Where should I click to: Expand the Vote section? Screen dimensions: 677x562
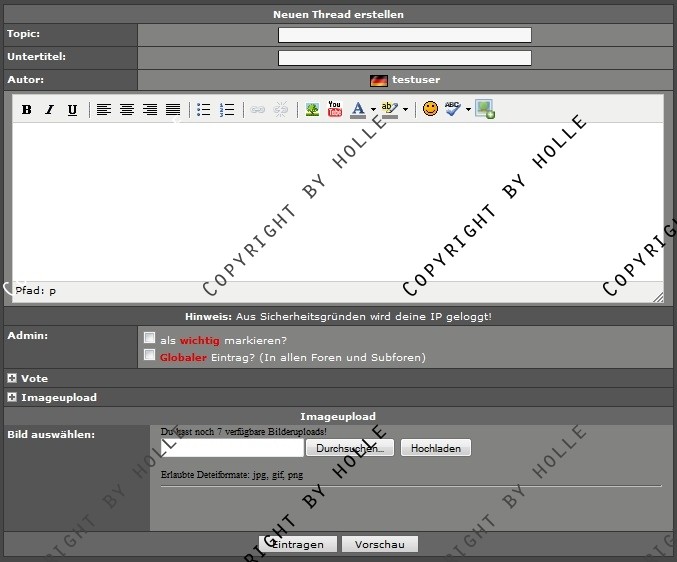12,379
